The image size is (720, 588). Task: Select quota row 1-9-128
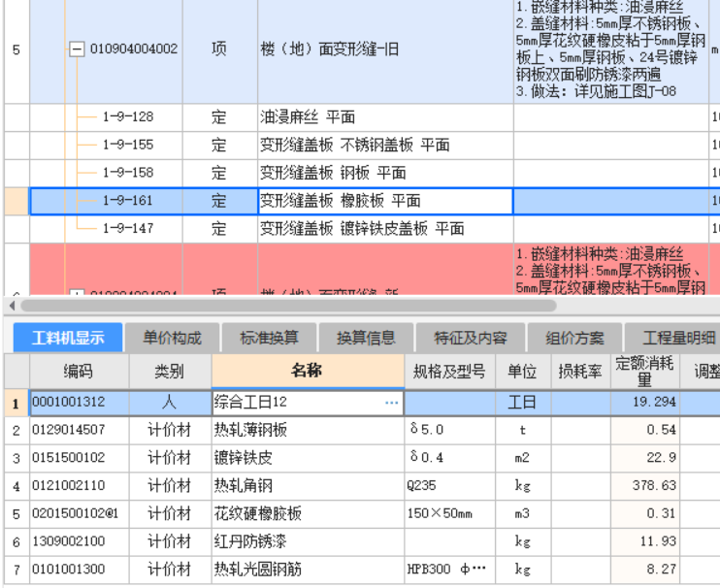point(128,117)
